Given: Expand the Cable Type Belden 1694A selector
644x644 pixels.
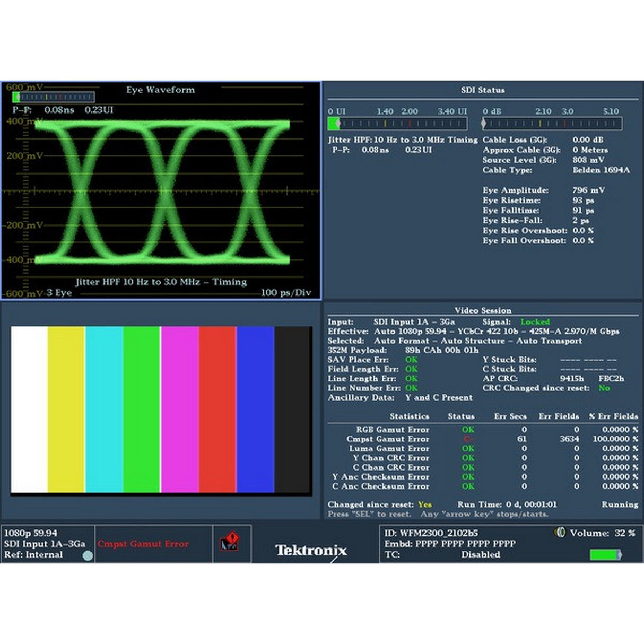Looking at the screenshot, I should click(602, 170).
